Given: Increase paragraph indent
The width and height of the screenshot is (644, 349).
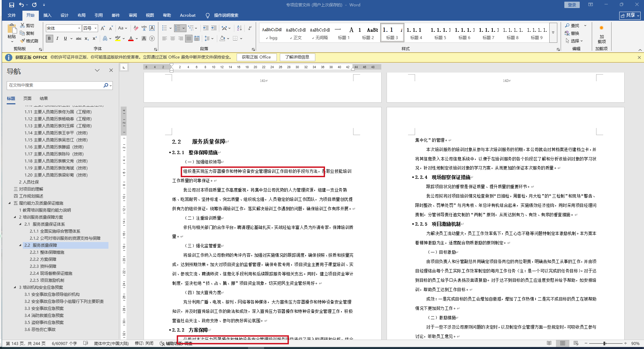Looking at the screenshot, I should click(x=214, y=28).
